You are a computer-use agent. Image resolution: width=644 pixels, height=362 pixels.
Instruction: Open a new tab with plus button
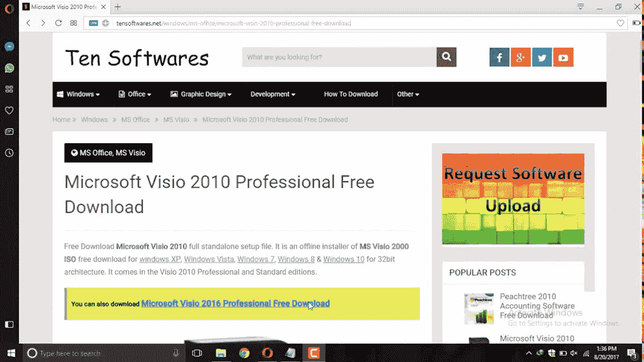pyautogui.click(x=118, y=7)
